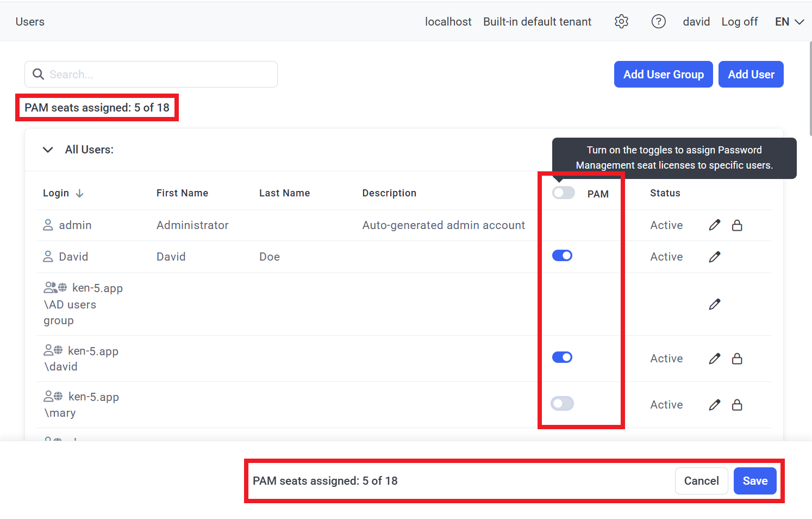Click lock icon for admin account

tap(737, 225)
